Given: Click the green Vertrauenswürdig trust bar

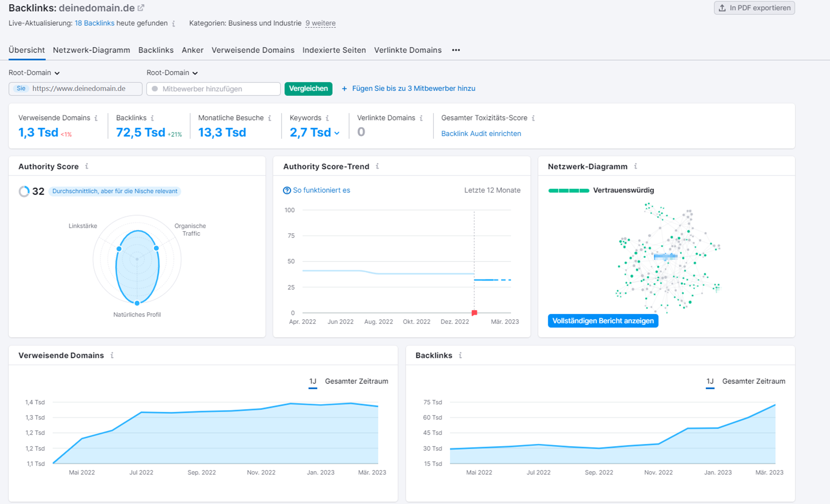Looking at the screenshot, I should tap(568, 190).
